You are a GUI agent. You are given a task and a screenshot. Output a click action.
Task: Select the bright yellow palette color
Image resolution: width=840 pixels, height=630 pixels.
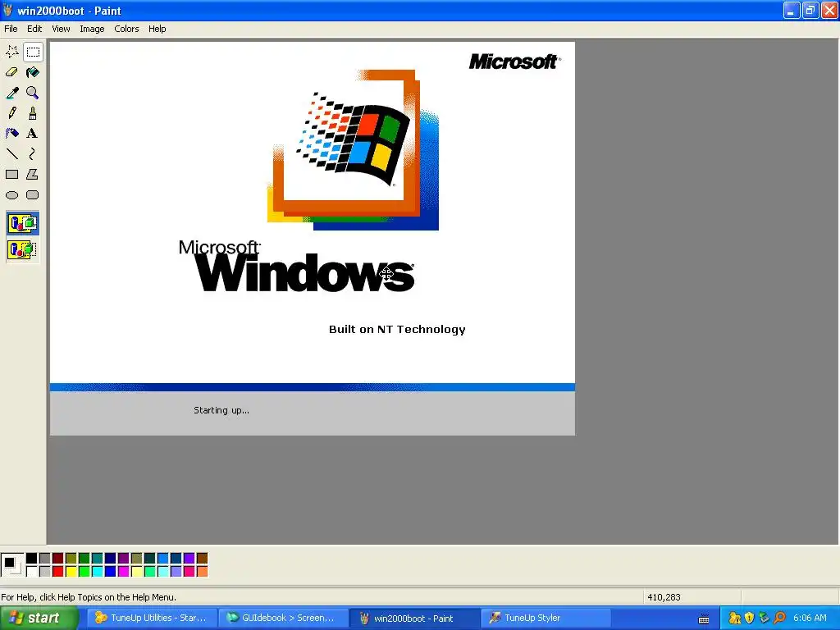tap(71, 572)
